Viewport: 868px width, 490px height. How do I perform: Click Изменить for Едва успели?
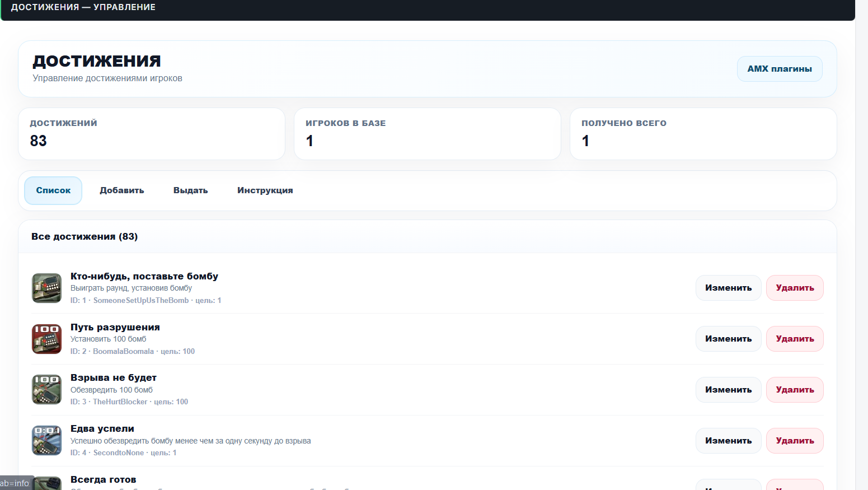(x=729, y=441)
